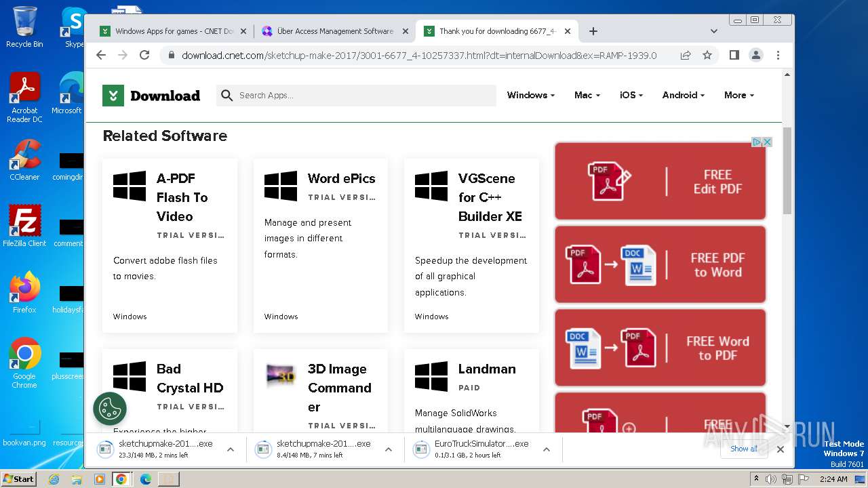Image resolution: width=868 pixels, height=488 pixels.
Task: Open the tab search chevron
Action: [x=713, y=31]
